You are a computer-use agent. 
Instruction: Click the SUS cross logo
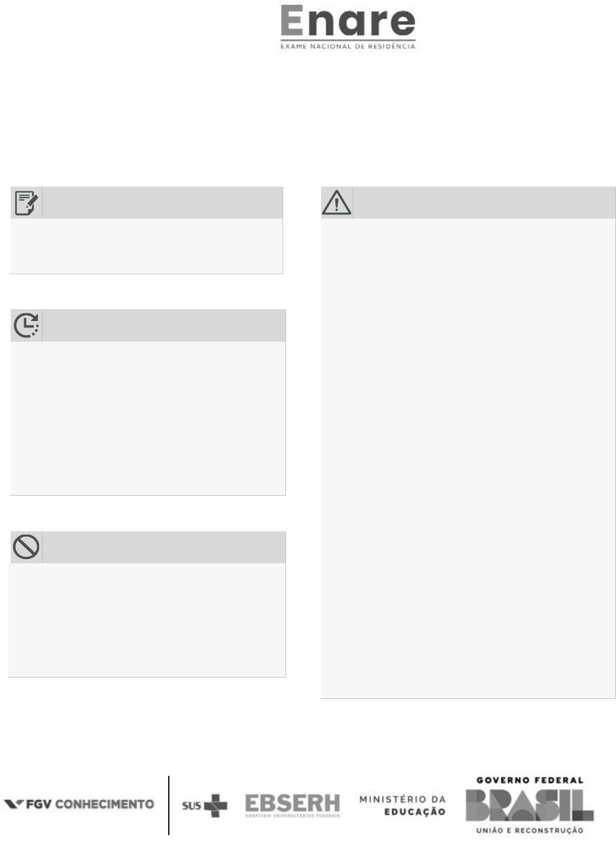point(205,805)
